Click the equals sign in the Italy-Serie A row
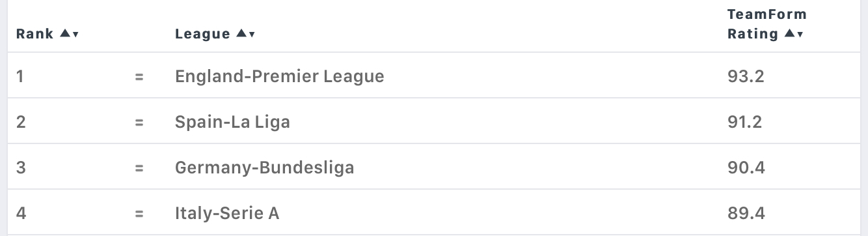 tap(139, 213)
